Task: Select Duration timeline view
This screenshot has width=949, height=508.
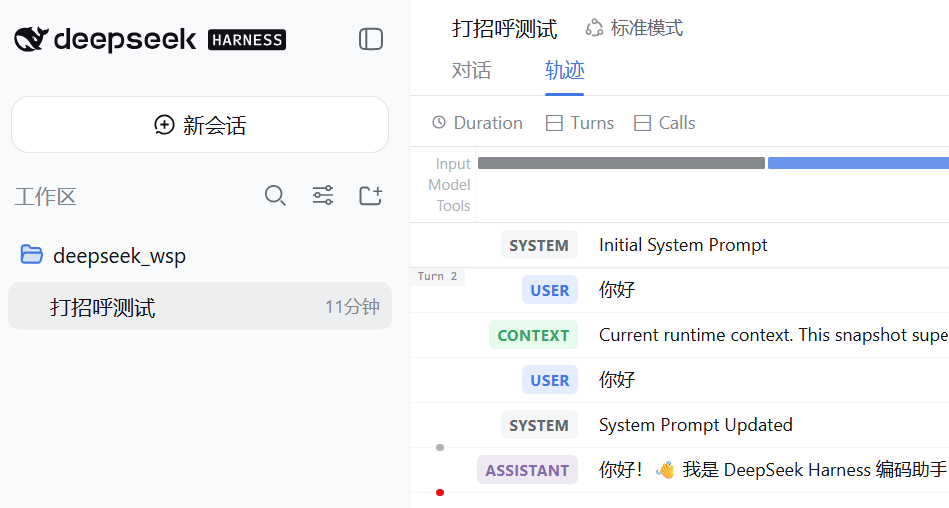Action: (478, 123)
